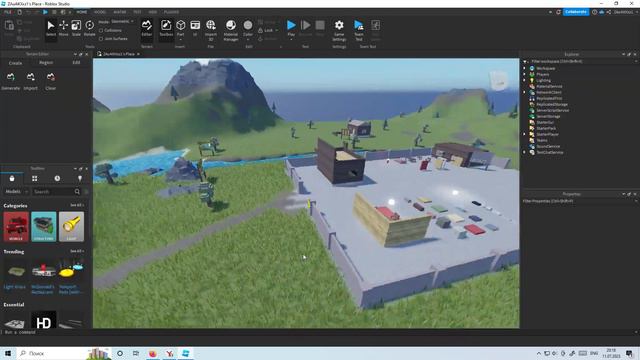Open the Color picker tool

point(248,29)
